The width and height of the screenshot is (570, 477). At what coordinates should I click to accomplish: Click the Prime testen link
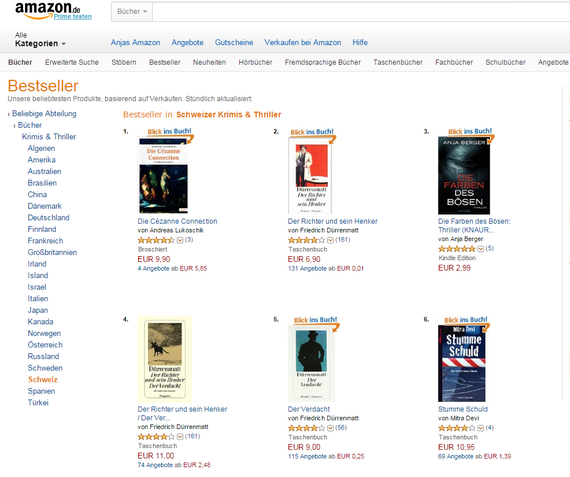[73, 16]
